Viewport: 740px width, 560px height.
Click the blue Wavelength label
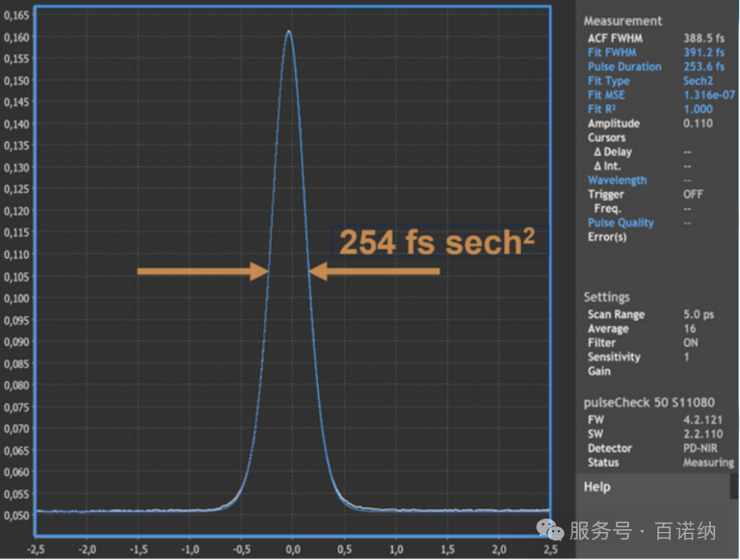617,180
